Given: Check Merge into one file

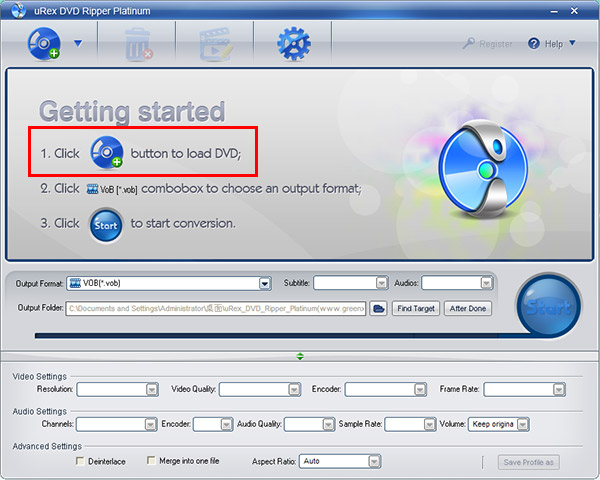Looking at the screenshot, I should point(151,460).
